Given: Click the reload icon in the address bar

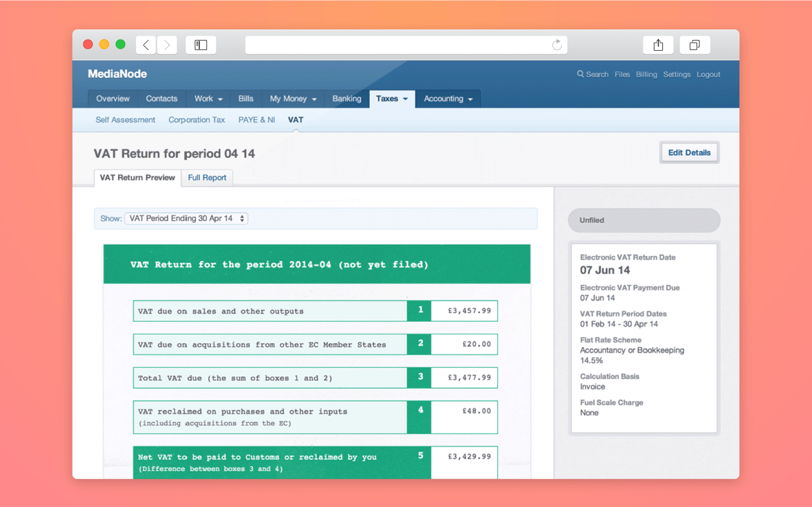Looking at the screenshot, I should (557, 45).
